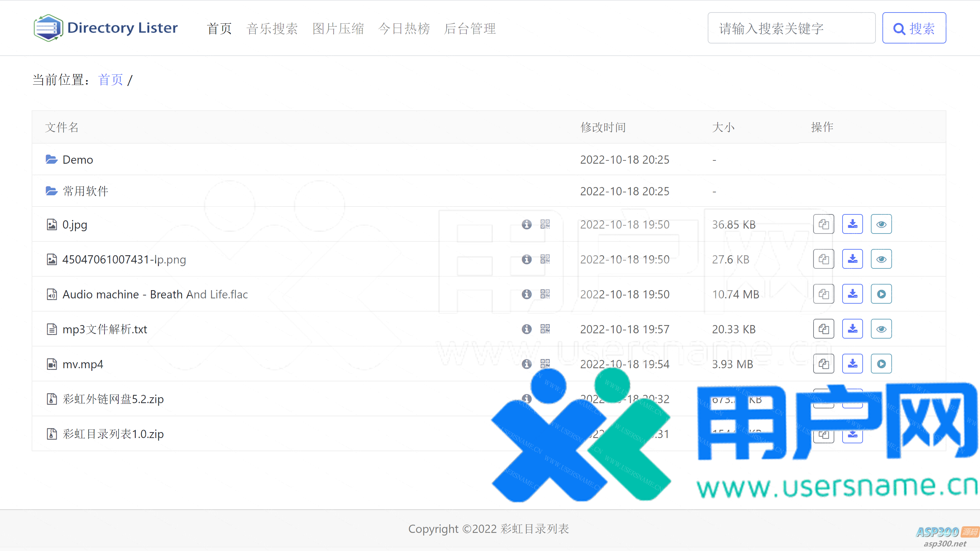980x551 pixels.
Task: Click the Demo folder icon
Action: point(51,159)
